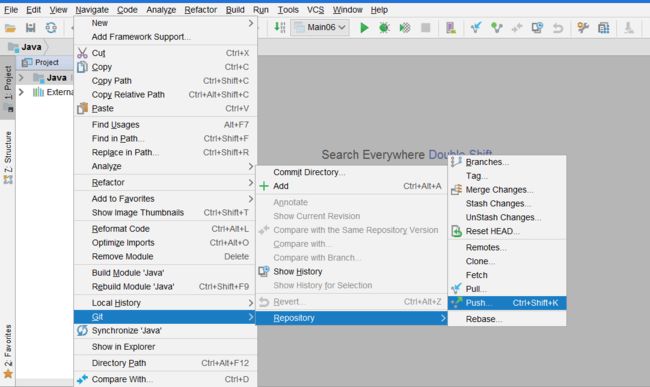Click the Project Structure toolbar icon
650x387 pixels.
coord(604,28)
